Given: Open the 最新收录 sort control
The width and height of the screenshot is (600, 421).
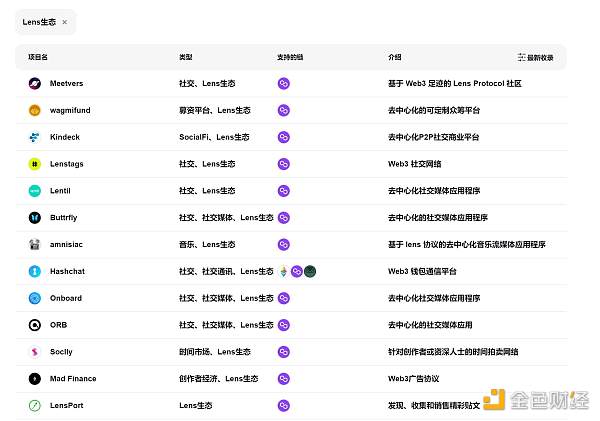Looking at the screenshot, I should tap(535, 57).
